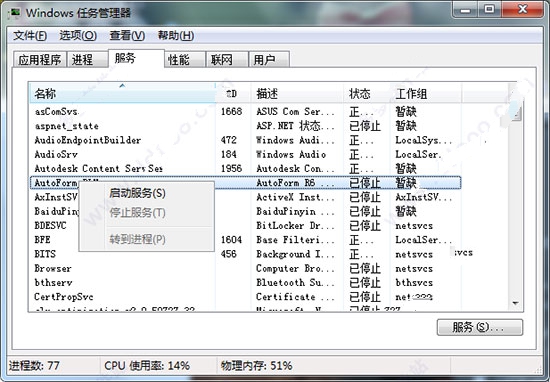Select the BDESVC service row
This screenshot has width=550, height=382.
[245, 226]
